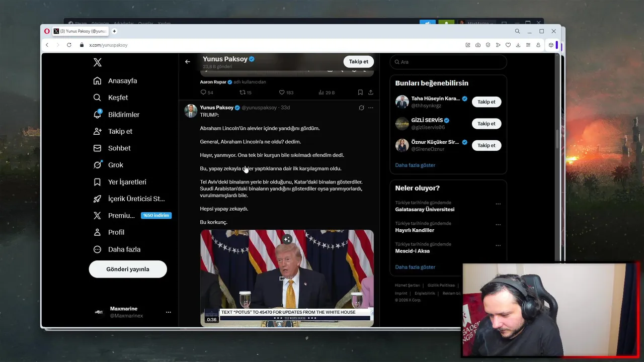Click repost icon showing 15
The height and width of the screenshot is (362, 644).
point(243,93)
